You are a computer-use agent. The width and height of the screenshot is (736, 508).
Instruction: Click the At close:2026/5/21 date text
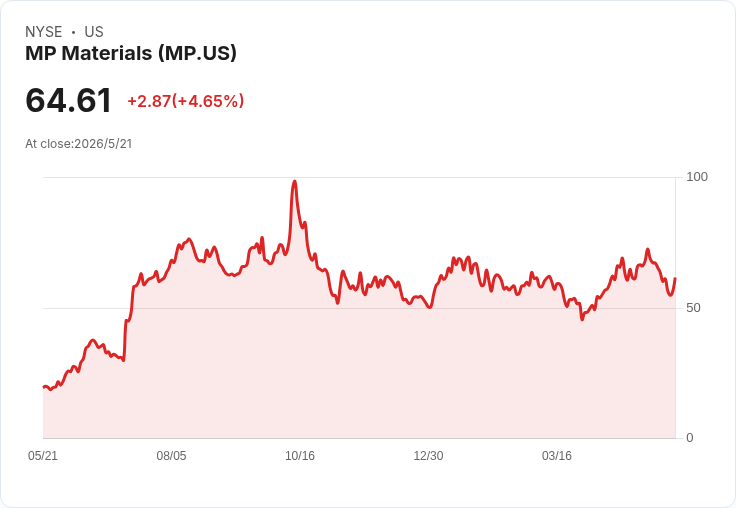tap(78, 144)
